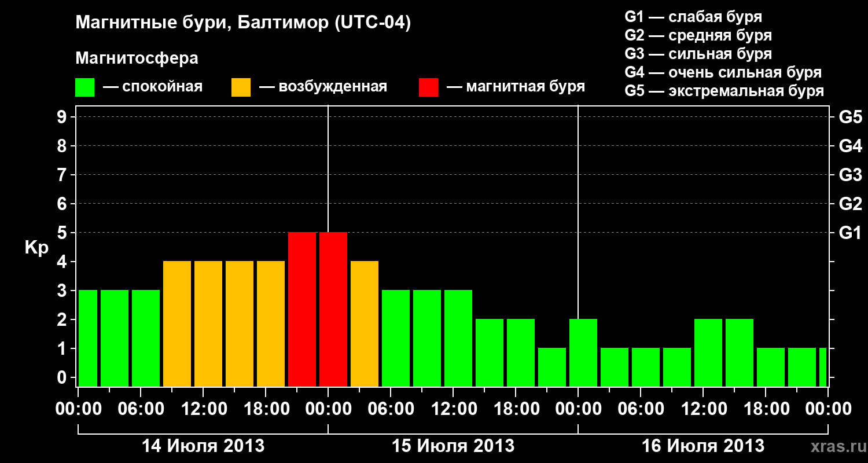
Task: Click Kp 1 green bar just before 16 July midnight
Action: tap(552, 367)
